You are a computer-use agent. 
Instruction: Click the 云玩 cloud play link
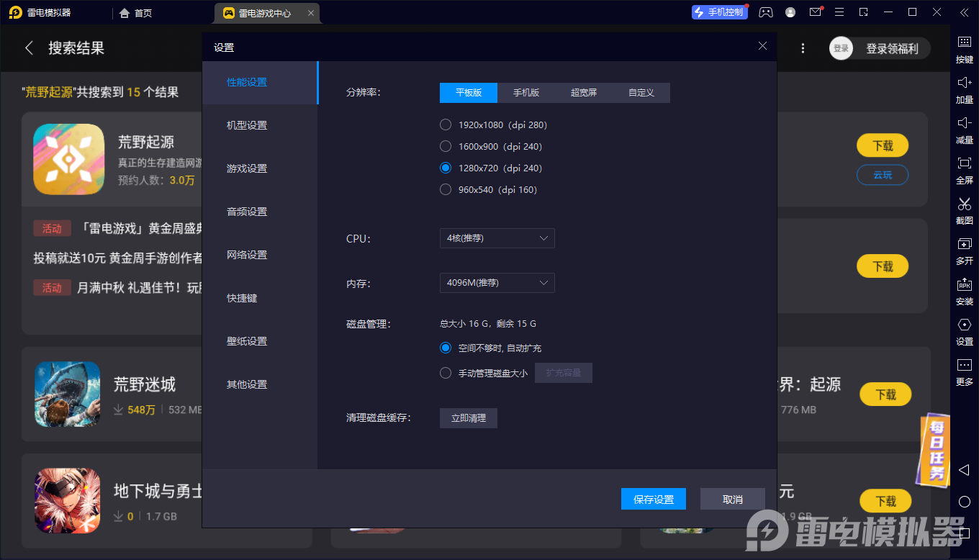882,175
